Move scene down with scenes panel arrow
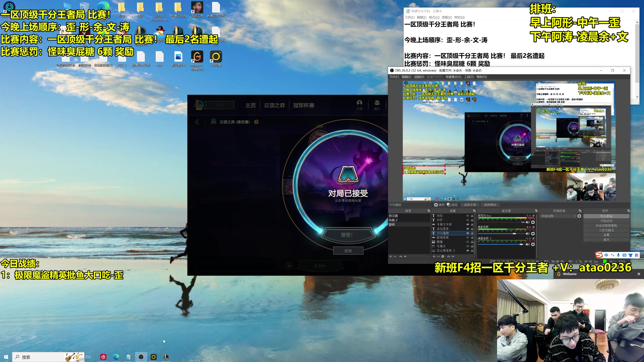Viewport: 644px width, 362px height. click(x=405, y=256)
